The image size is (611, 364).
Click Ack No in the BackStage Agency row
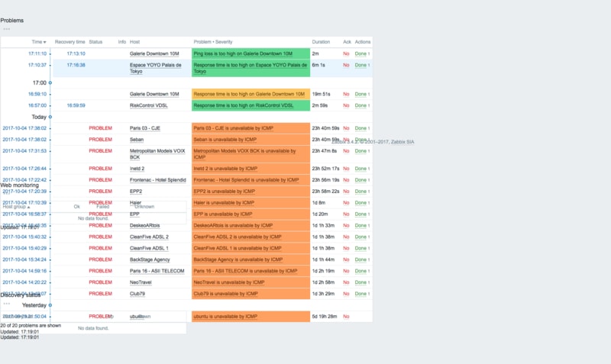[346, 259]
